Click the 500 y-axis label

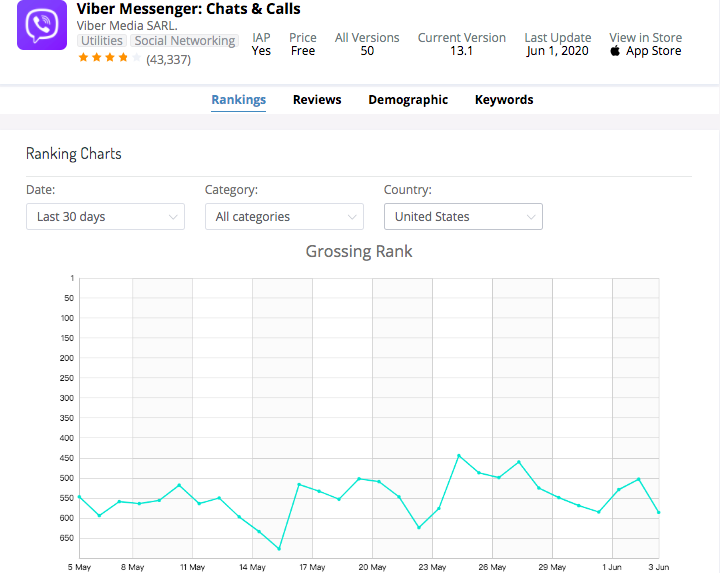(x=67, y=478)
